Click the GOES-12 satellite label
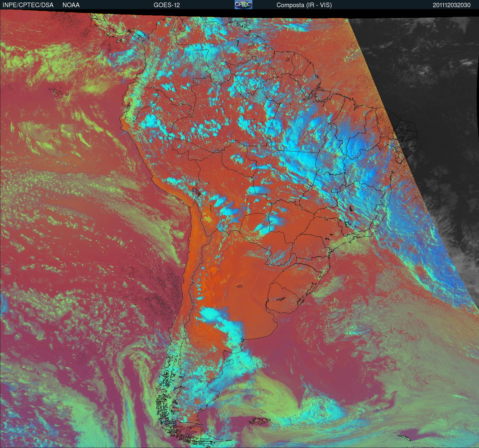479x448 pixels. (x=166, y=5)
